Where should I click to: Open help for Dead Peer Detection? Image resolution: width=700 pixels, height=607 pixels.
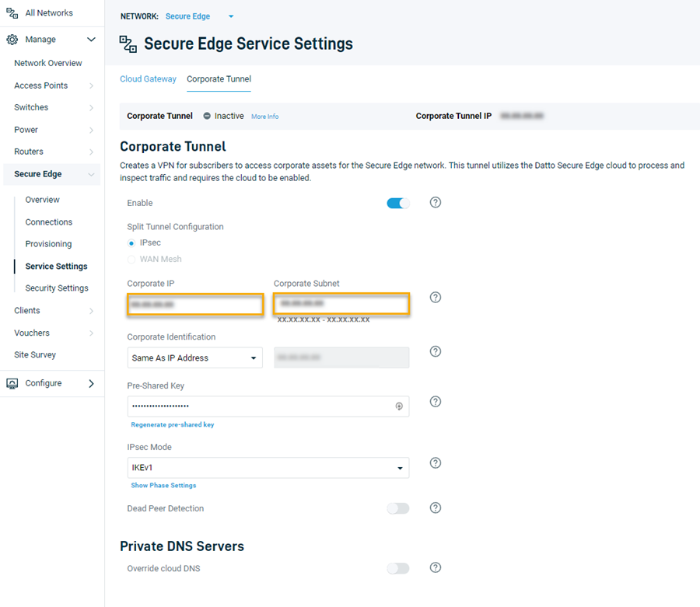pos(436,508)
